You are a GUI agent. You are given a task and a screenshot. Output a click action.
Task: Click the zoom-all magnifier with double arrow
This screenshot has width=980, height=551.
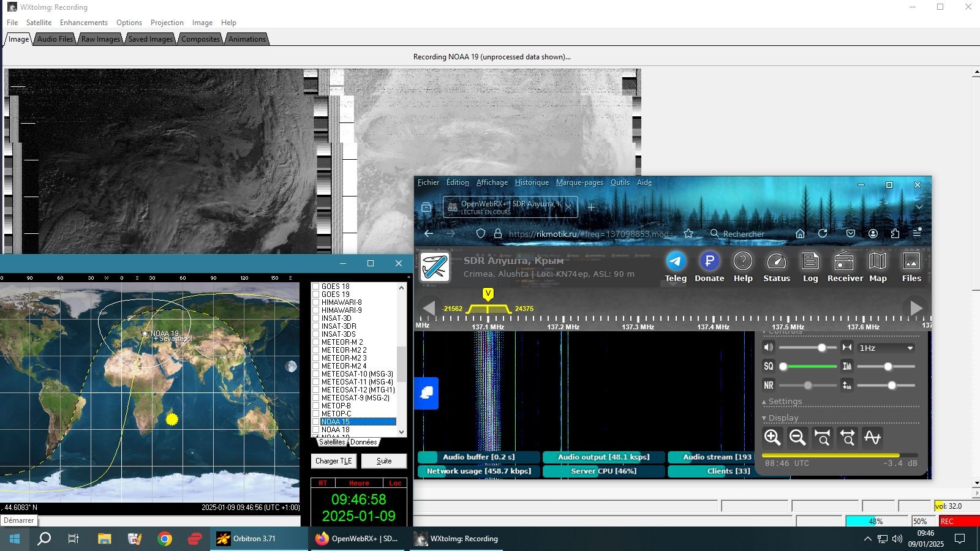click(848, 437)
